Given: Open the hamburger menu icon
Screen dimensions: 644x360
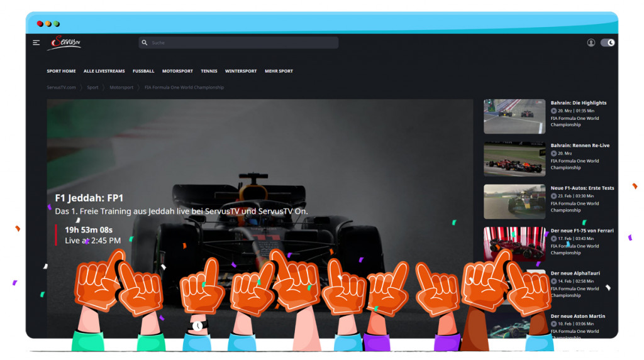Looking at the screenshot, I should pos(36,43).
